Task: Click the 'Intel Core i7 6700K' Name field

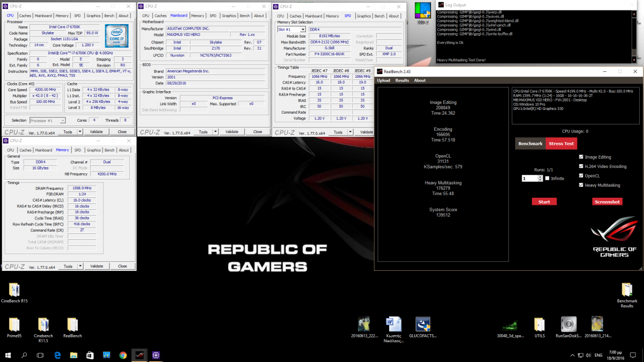Action: [x=66, y=27]
